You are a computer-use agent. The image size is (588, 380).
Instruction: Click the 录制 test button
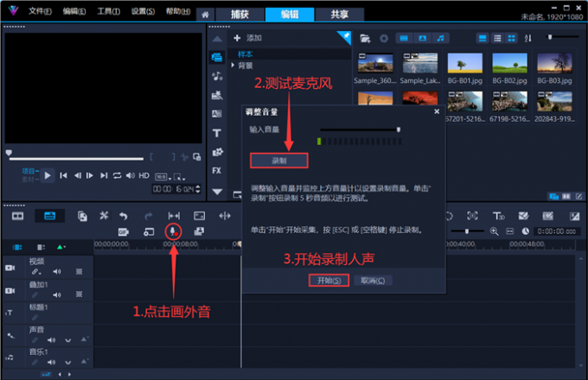(x=279, y=161)
